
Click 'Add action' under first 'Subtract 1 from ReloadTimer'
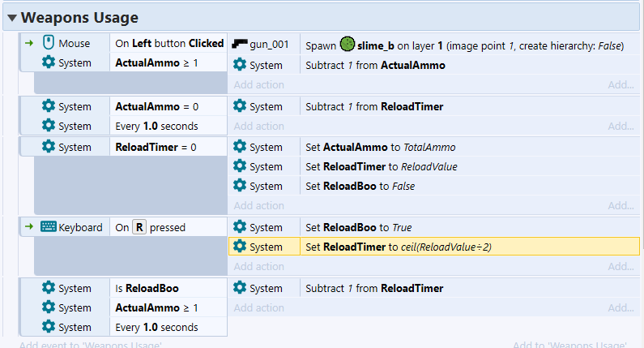click(x=258, y=127)
